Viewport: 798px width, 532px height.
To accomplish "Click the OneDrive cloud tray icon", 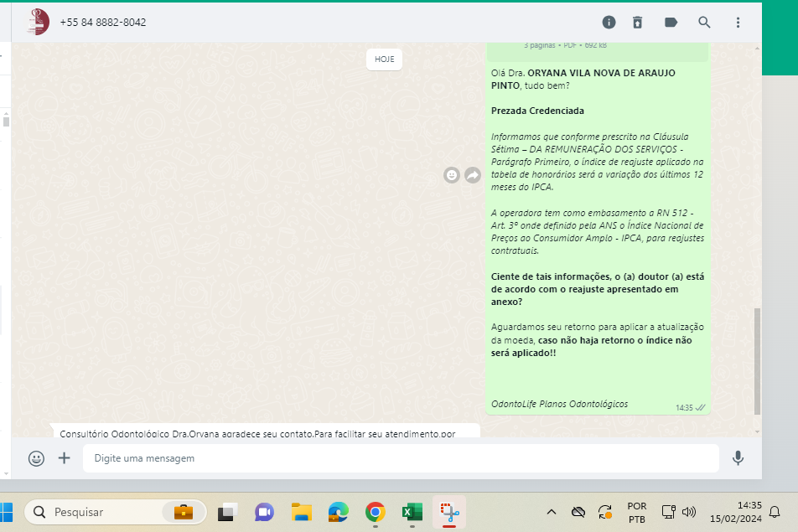I will coord(578,512).
